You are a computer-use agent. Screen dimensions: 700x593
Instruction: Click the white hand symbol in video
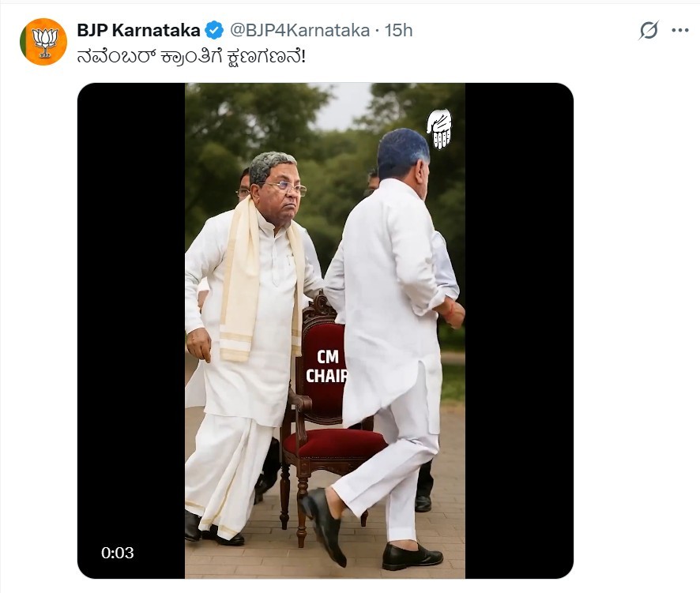click(438, 129)
